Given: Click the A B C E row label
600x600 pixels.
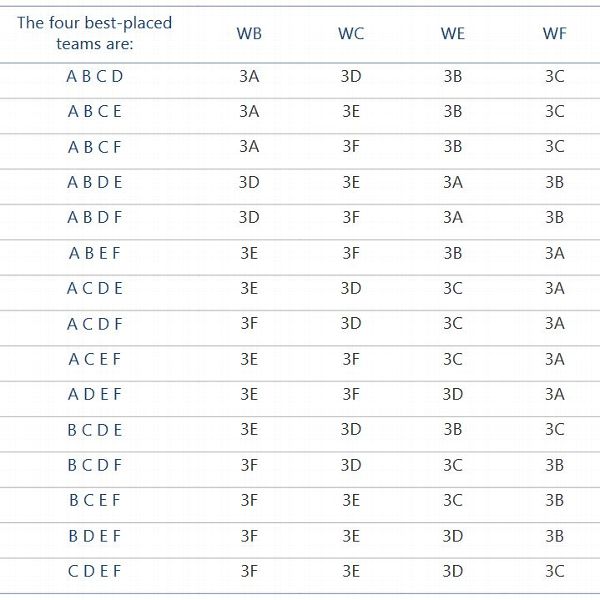Looking at the screenshot, I should coord(95,112).
